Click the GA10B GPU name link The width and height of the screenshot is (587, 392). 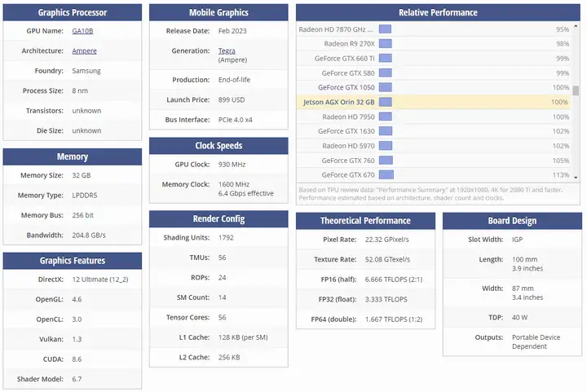82,31
